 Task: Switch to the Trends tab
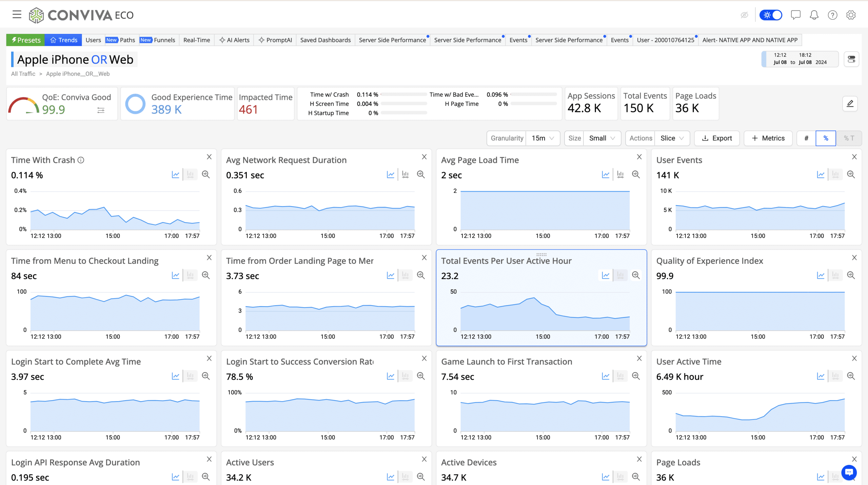pos(63,40)
